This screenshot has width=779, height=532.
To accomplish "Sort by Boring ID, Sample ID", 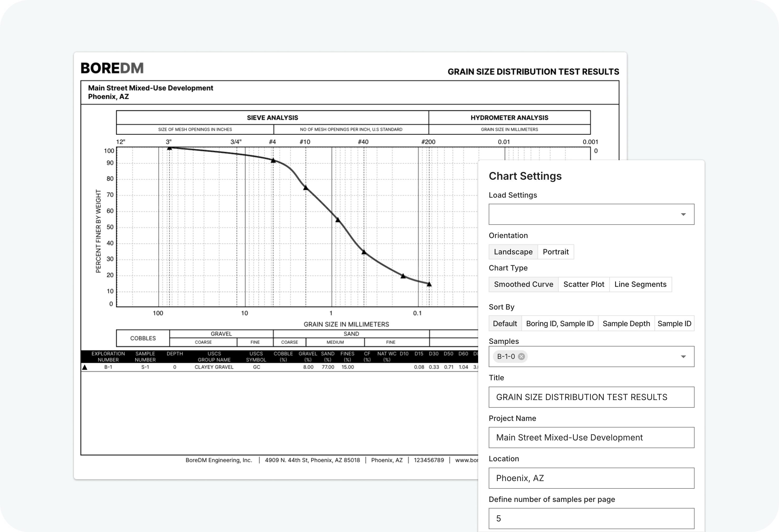I will [559, 324].
